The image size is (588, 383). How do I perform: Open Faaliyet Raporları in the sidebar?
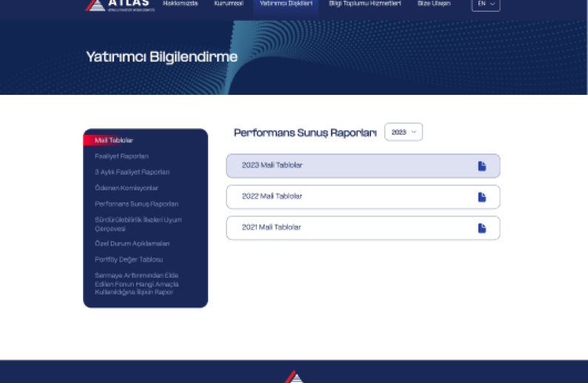[x=121, y=156]
